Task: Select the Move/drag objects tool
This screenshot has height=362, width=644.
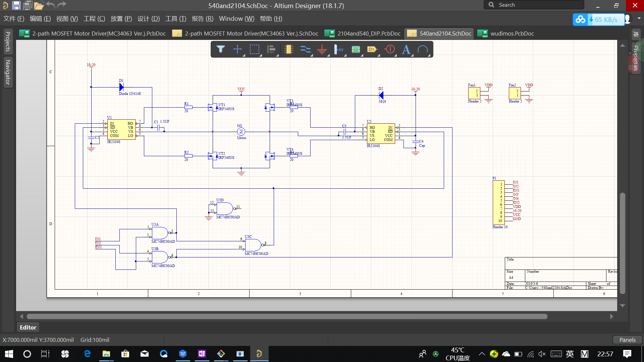Action: point(237,49)
